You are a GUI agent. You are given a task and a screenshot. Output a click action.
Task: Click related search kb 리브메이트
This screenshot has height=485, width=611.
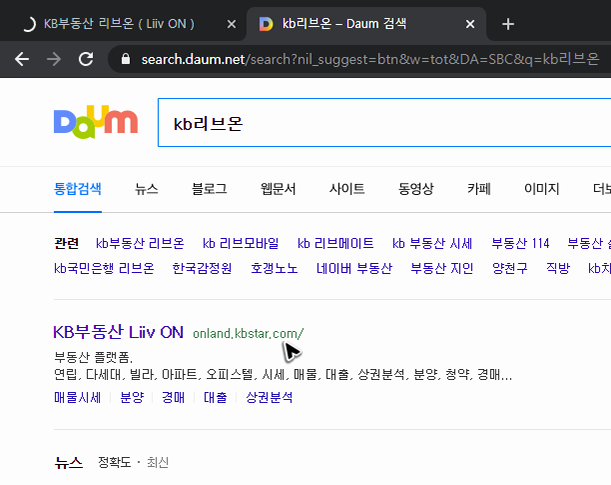point(335,243)
